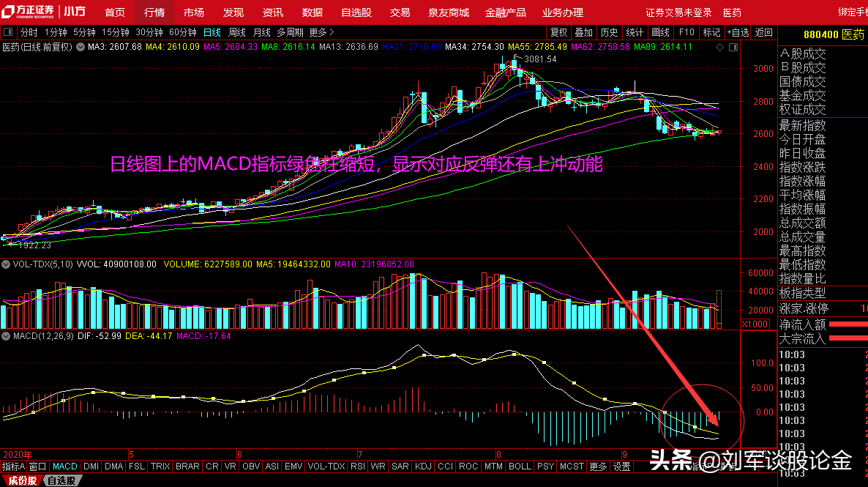Select the BOLL indicator tab
This screenshot has width=868, height=487.
pyautogui.click(x=519, y=466)
